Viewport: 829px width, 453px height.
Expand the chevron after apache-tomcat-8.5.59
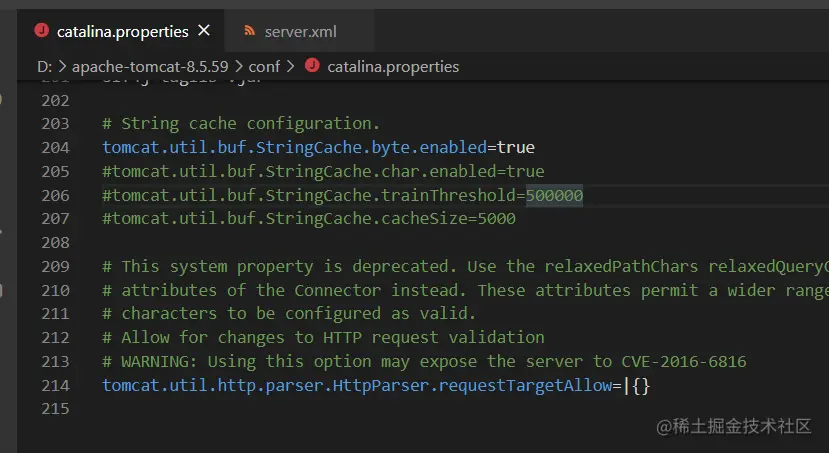click(x=238, y=67)
